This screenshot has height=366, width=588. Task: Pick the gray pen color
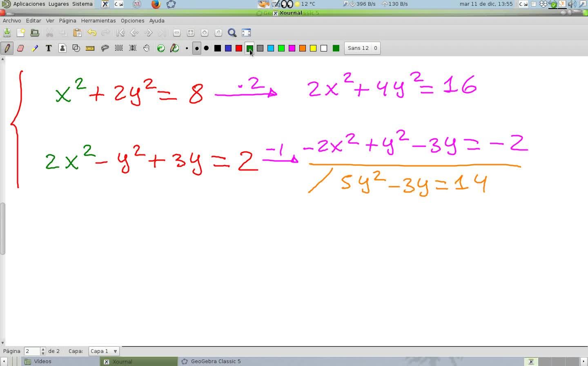point(260,48)
